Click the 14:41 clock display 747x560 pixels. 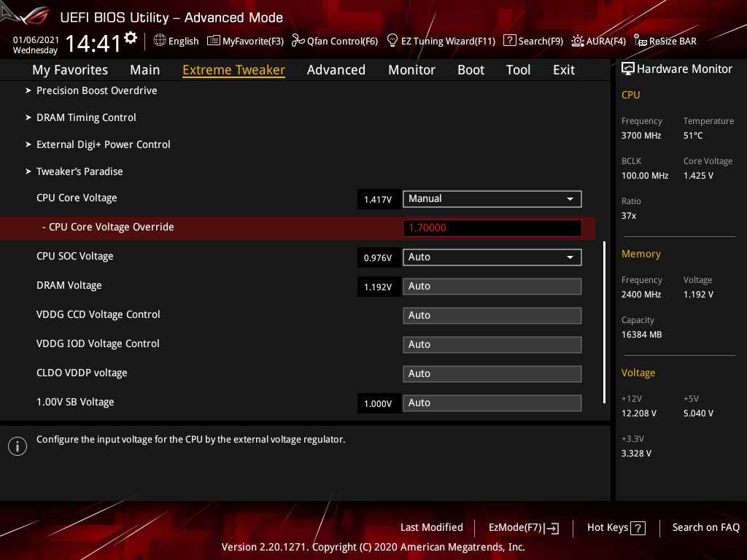93,44
